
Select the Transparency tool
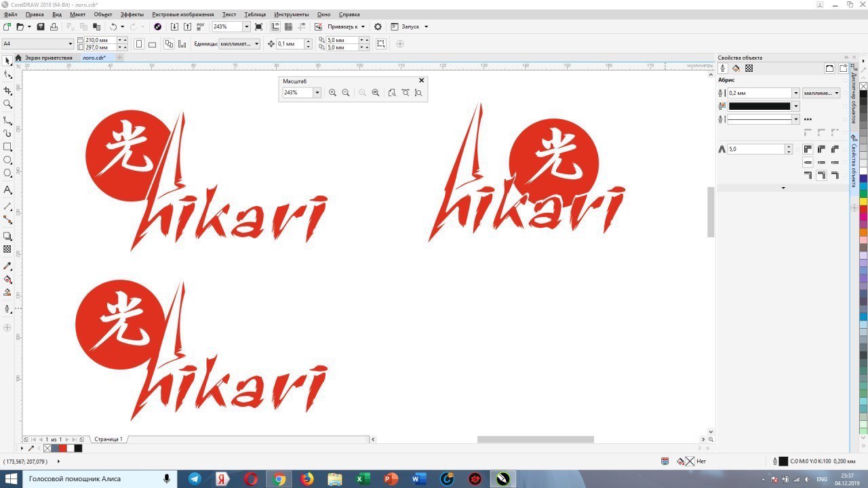7,249
